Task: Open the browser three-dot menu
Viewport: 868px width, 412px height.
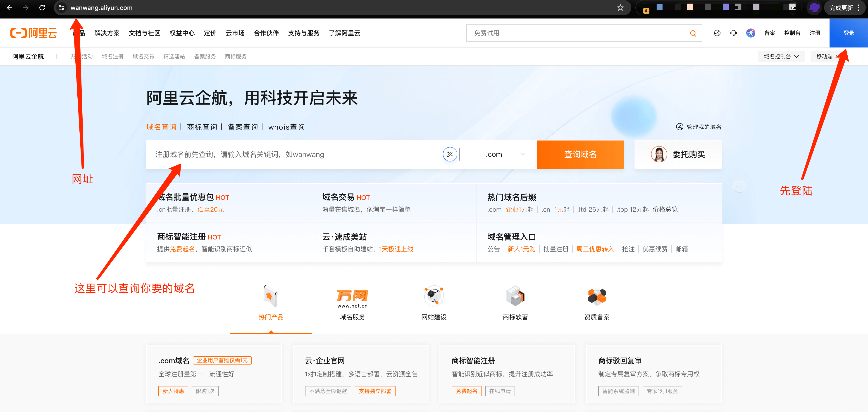Action: pos(858,7)
